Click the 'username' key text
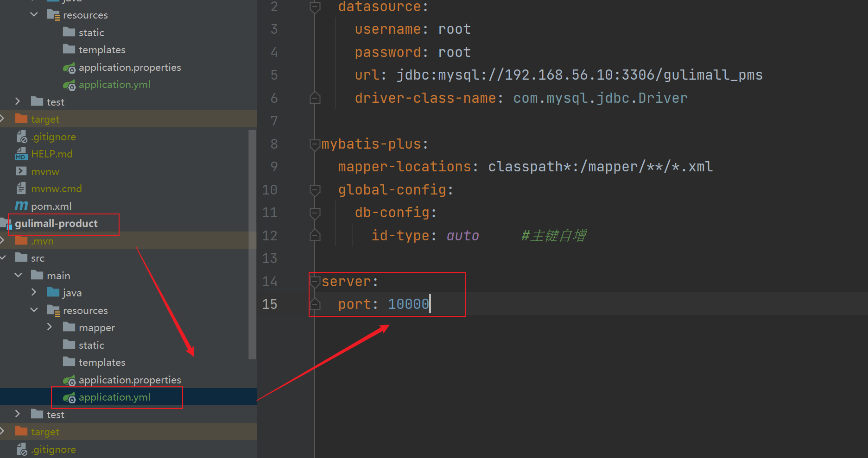The height and width of the screenshot is (458, 868). pyautogui.click(x=388, y=29)
